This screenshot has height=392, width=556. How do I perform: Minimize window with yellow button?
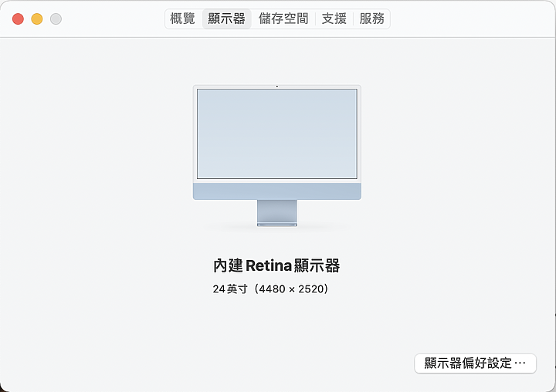pos(37,19)
